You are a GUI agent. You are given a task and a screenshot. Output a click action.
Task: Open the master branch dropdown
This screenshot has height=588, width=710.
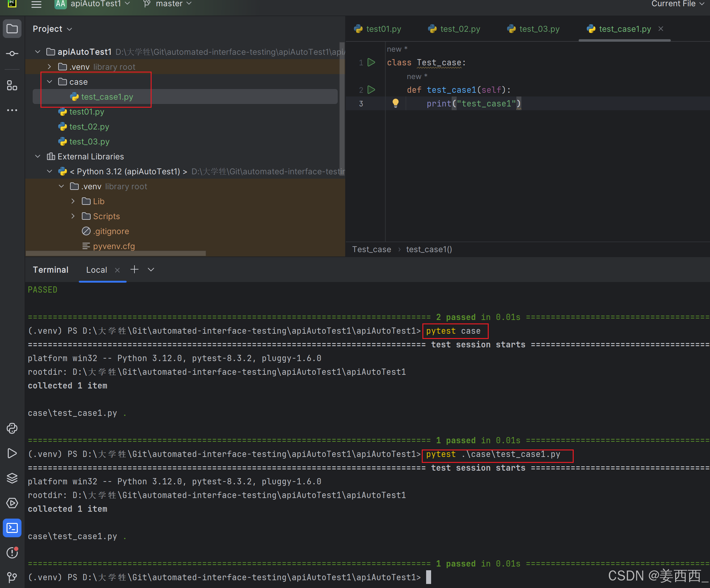click(x=168, y=4)
